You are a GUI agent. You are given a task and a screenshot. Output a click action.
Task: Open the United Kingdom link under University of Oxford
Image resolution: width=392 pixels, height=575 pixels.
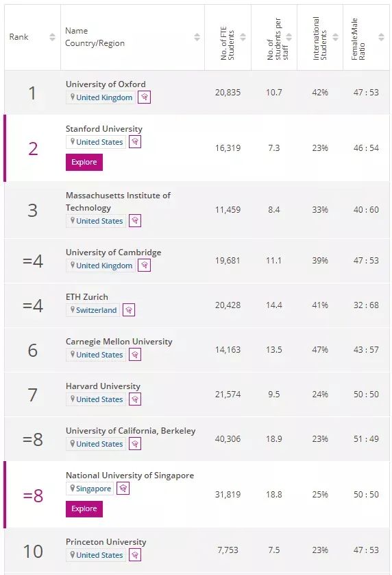(104, 97)
